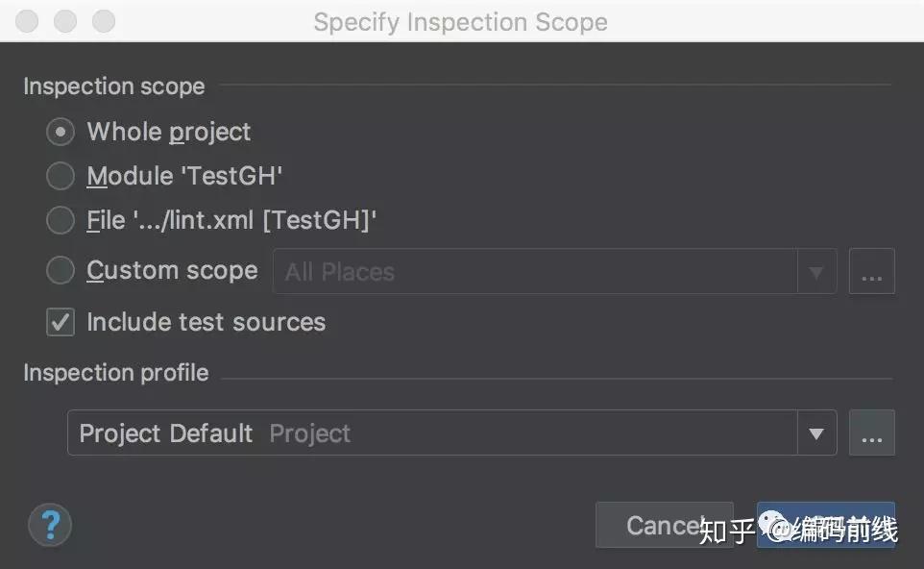Open the help question mark icon
Viewport: 924px width, 569px height.
[x=50, y=525]
